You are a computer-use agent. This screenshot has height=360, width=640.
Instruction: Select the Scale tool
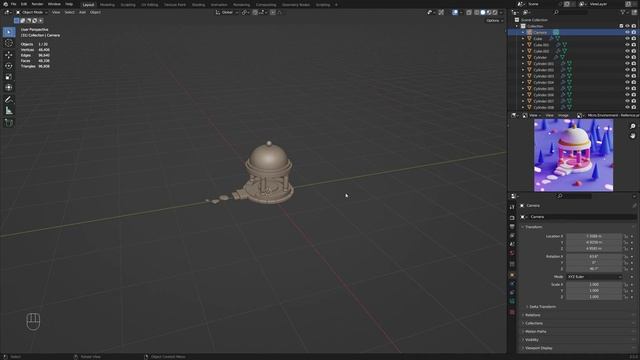tap(9, 77)
